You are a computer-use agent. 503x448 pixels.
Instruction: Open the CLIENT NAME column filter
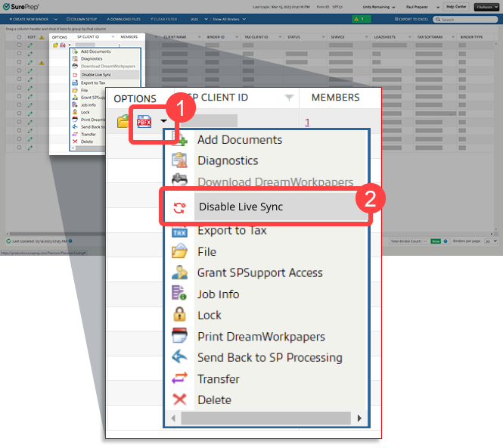(199, 37)
